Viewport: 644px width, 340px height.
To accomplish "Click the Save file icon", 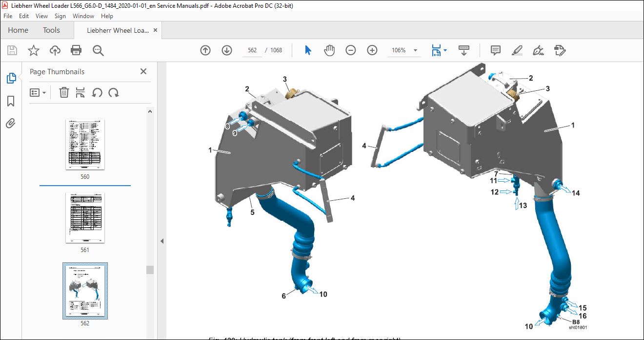I will click(x=12, y=50).
